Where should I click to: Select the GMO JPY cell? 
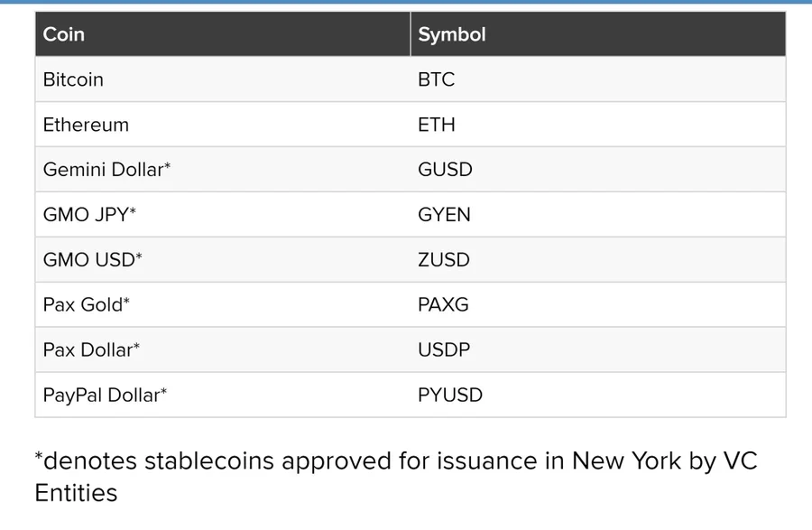[x=223, y=215]
